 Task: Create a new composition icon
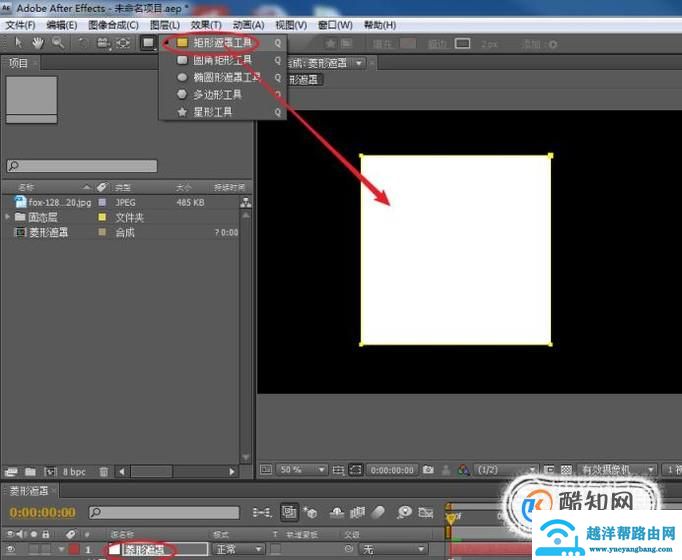pos(50,472)
